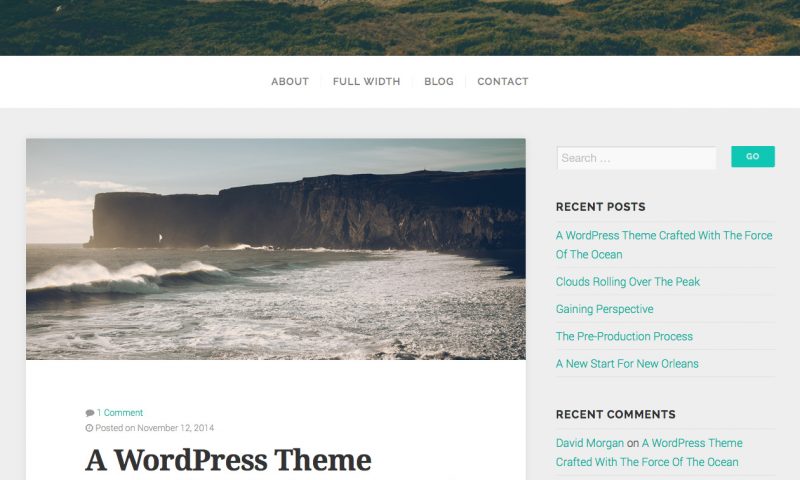Open the 'Gaining Perspective' post link
This screenshot has height=480, width=800.
(x=604, y=309)
